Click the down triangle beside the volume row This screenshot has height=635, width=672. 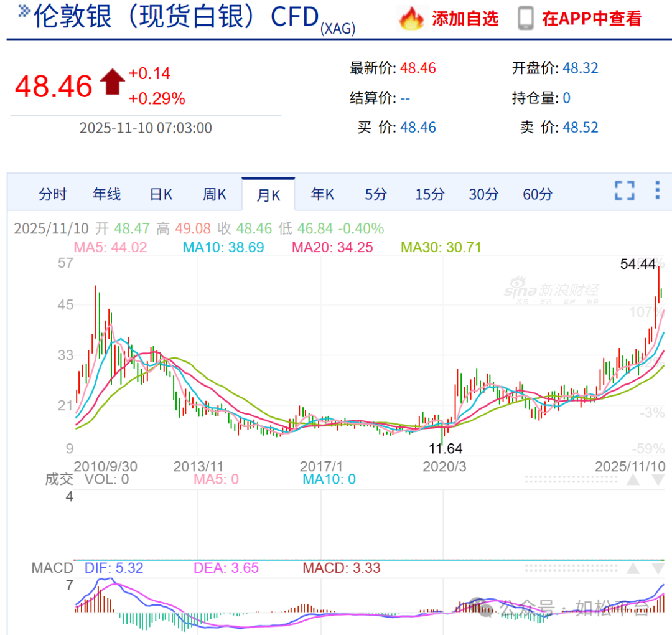pos(658,480)
